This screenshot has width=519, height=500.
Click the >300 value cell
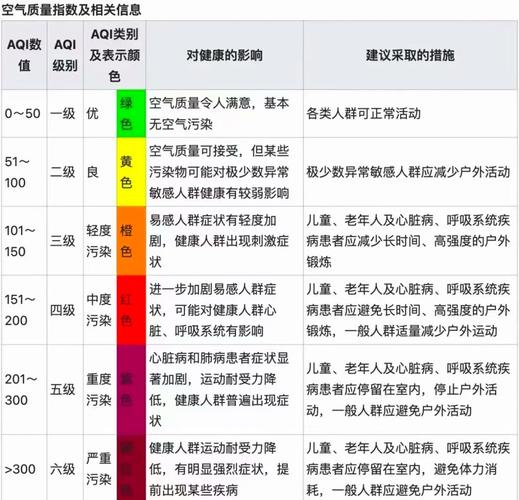[x=24, y=468]
